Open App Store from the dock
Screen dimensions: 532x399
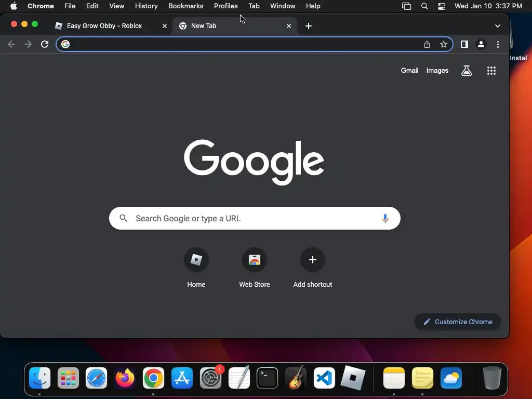pos(182,378)
